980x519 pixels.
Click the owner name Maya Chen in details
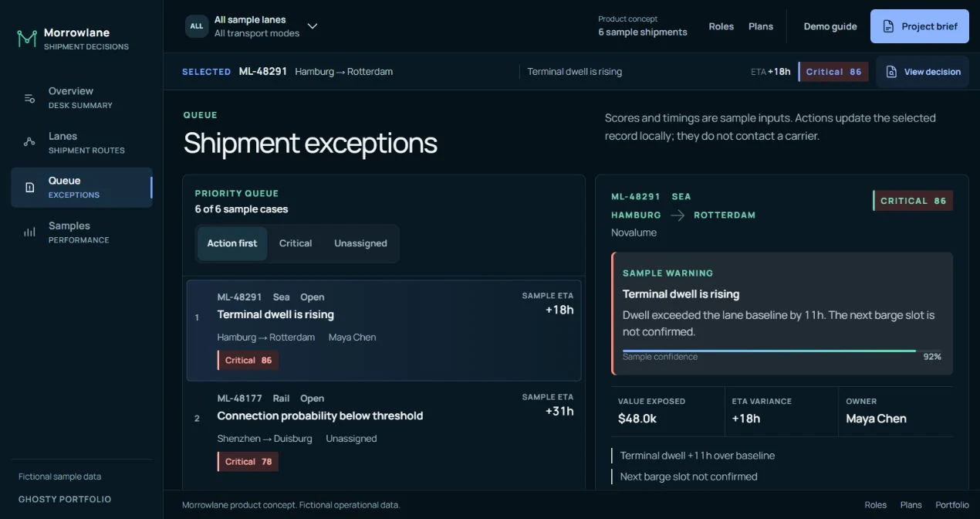tap(876, 419)
